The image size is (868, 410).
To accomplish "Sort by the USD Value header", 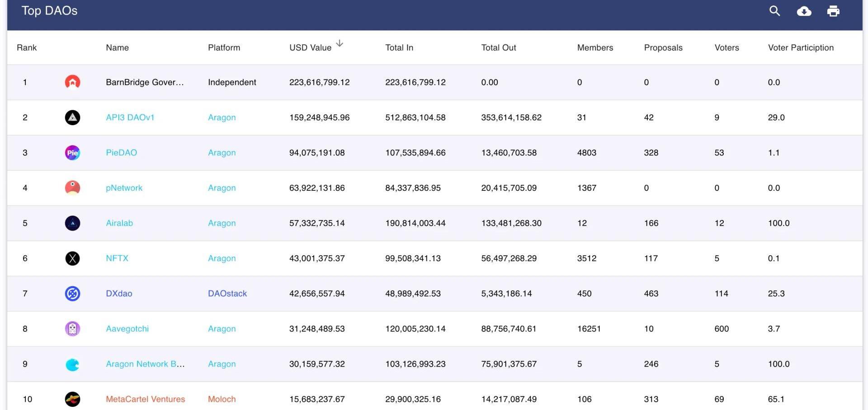I will coord(310,47).
